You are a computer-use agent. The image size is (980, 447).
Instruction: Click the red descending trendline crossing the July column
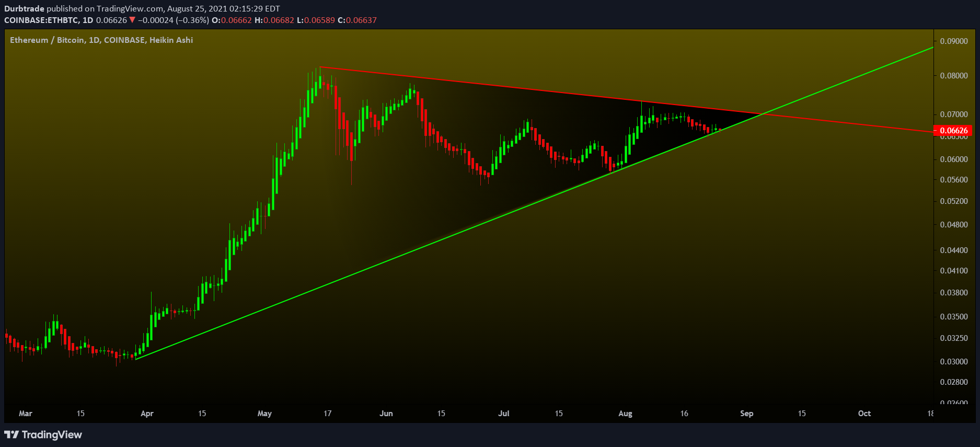point(503,87)
